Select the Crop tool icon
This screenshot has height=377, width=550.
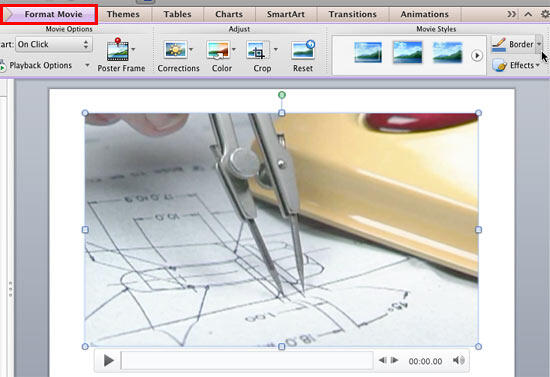tap(258, 50)
